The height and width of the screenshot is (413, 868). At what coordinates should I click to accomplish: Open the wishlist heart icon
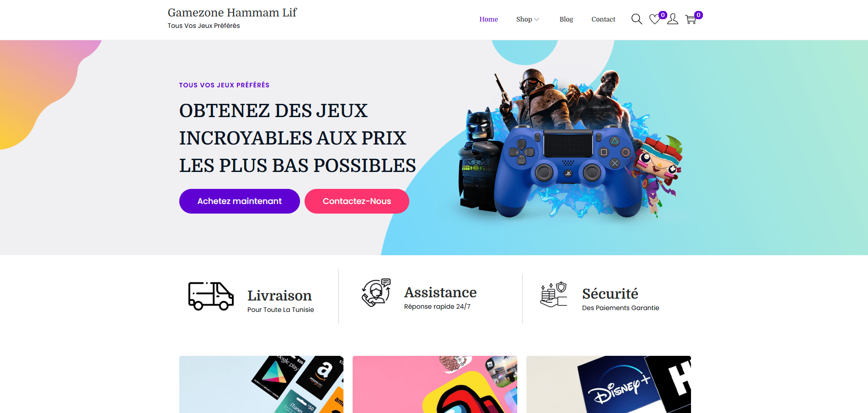click(655, 19)
